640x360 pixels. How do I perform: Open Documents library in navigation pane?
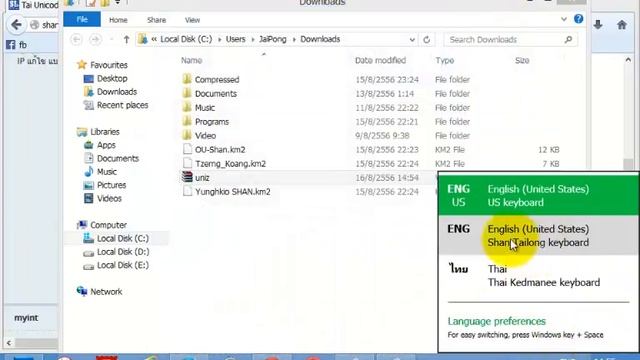coord(118,158)
